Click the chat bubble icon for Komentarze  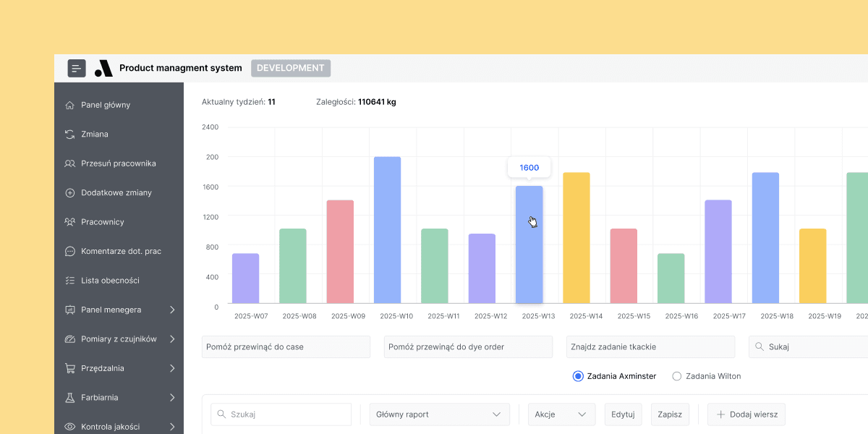point(70,252)
